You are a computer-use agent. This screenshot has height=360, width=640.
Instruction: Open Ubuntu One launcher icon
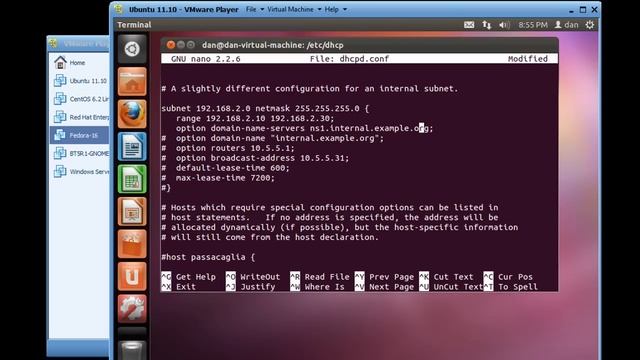pyautogui.click(x=132, y=277)
